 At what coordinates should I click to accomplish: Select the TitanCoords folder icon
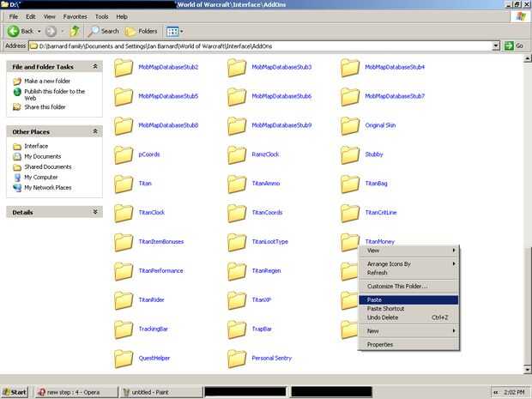tap(237, 213)
